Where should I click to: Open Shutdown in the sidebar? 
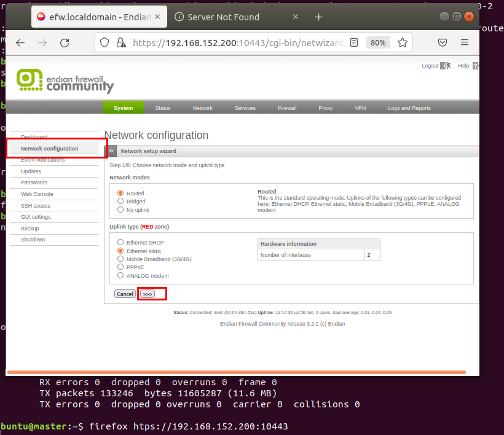[x=33, y=240]
